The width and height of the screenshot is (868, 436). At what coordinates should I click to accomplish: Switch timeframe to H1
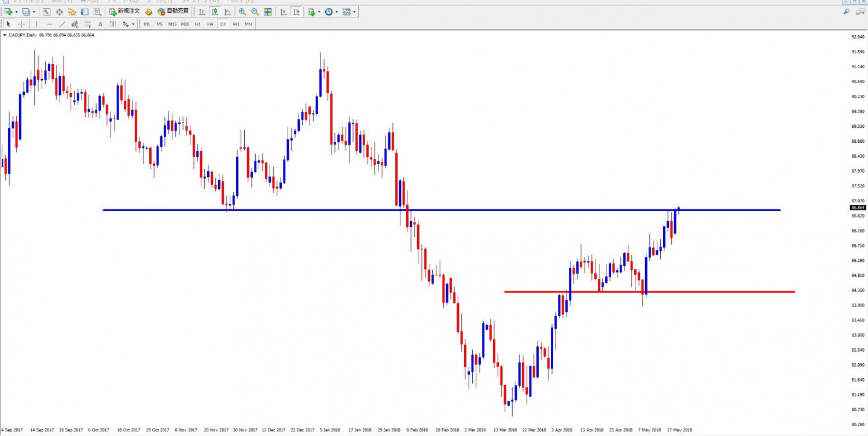tap(198, 24)
